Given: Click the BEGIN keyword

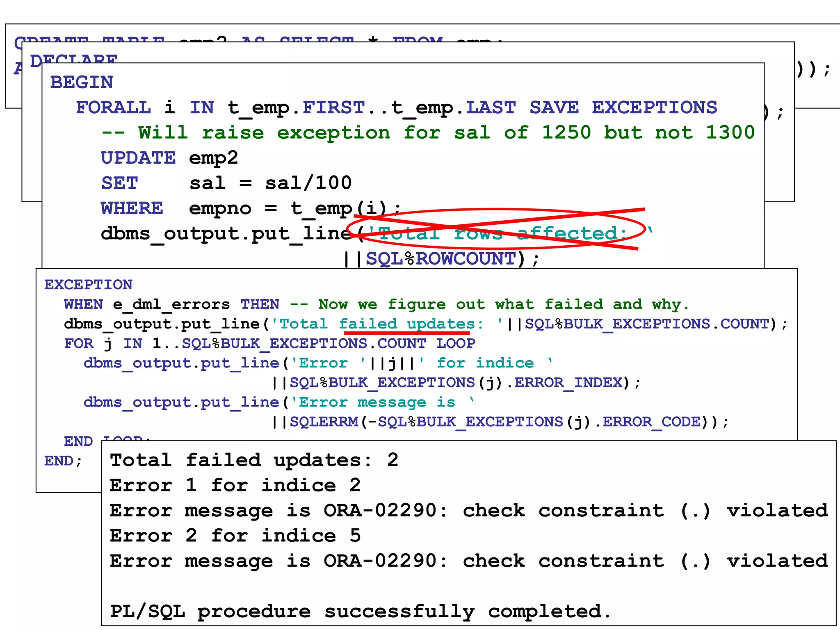Looking at the screenshot, I should 82,82.
